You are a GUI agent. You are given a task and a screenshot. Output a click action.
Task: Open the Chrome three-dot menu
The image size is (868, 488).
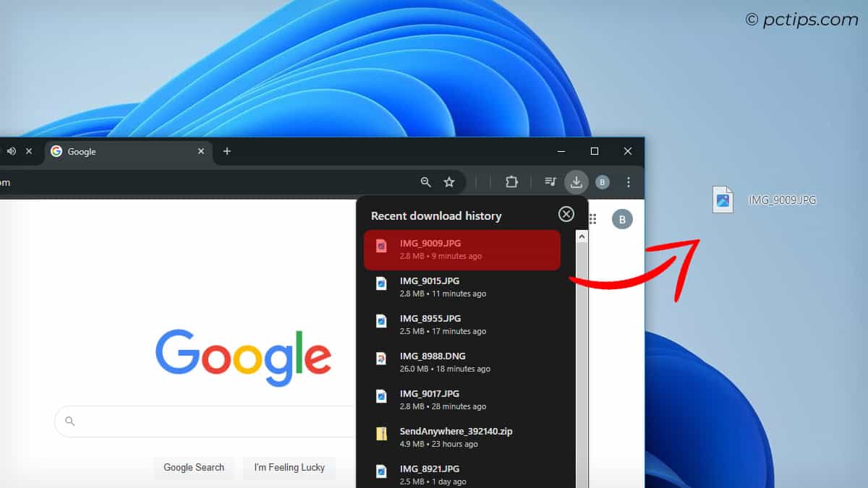pyautogui.click(x=628, y=182)
